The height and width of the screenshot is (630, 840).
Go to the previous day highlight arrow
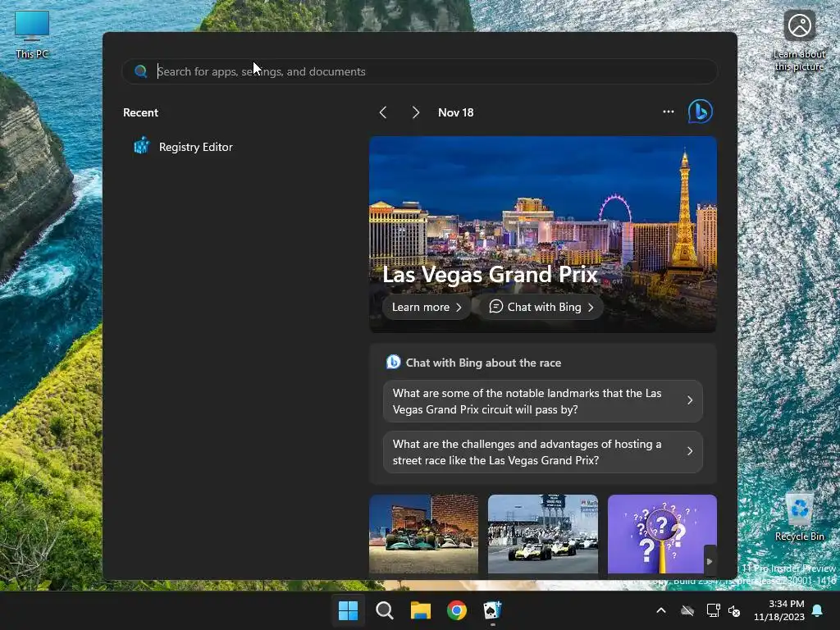[x=383, y=112]
